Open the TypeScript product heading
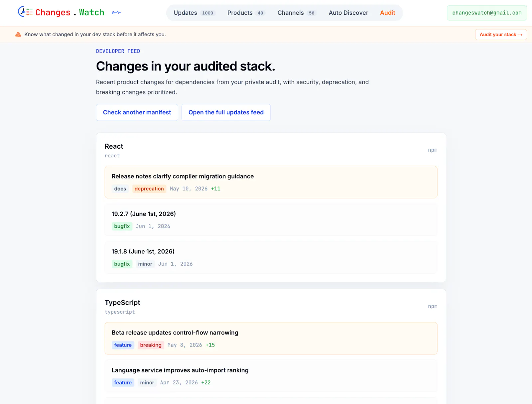Image resolution: width=532 pixels, height=404 pixels. click(x=122, y=303)
